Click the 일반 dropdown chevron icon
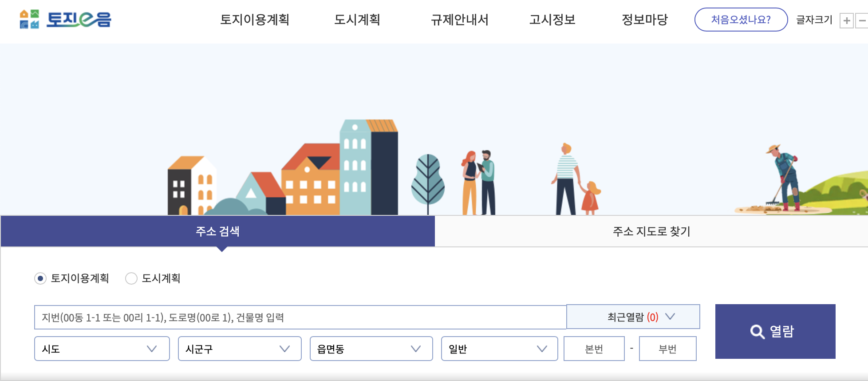This screenshot has height=381, width=868. pyautogui.click(x=542, y=349)
